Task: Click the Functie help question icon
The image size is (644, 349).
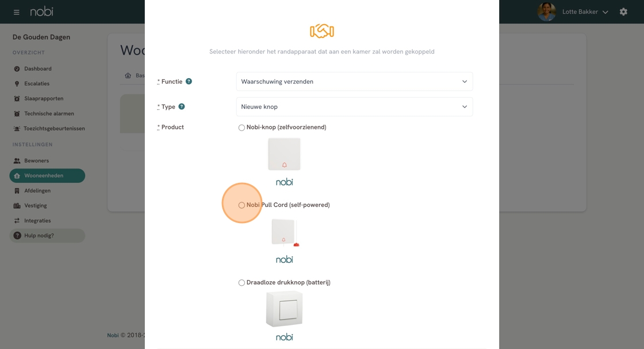Action: click(x=189, y=82)
